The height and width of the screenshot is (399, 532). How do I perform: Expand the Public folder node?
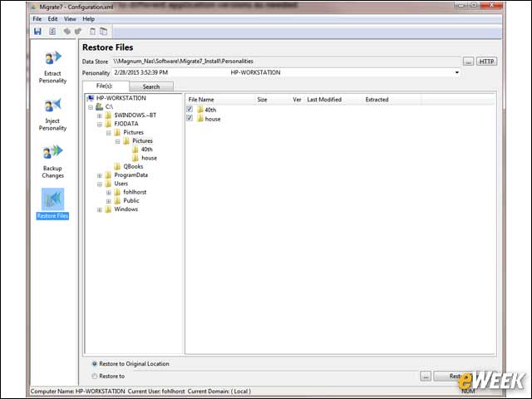tap(109, 201)
